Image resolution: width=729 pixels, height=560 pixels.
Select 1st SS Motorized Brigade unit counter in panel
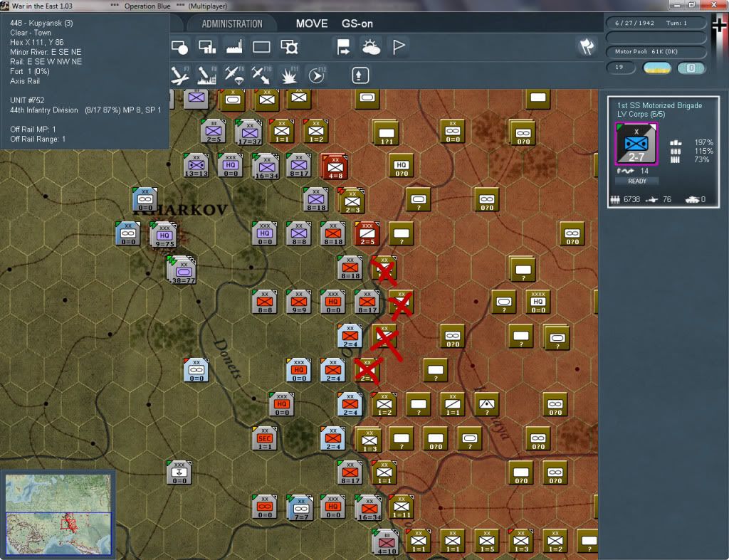tap(636, 144)
